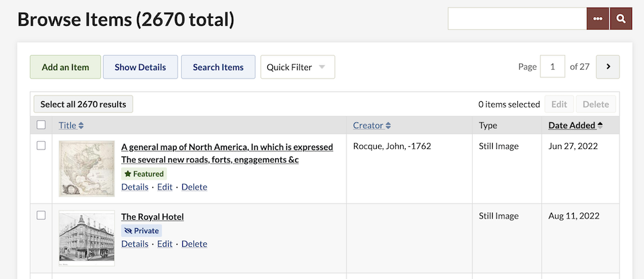The image size is (644, 279).
Task: Click The Royal Hotel photo thumbnail
Action: point(87,238)
